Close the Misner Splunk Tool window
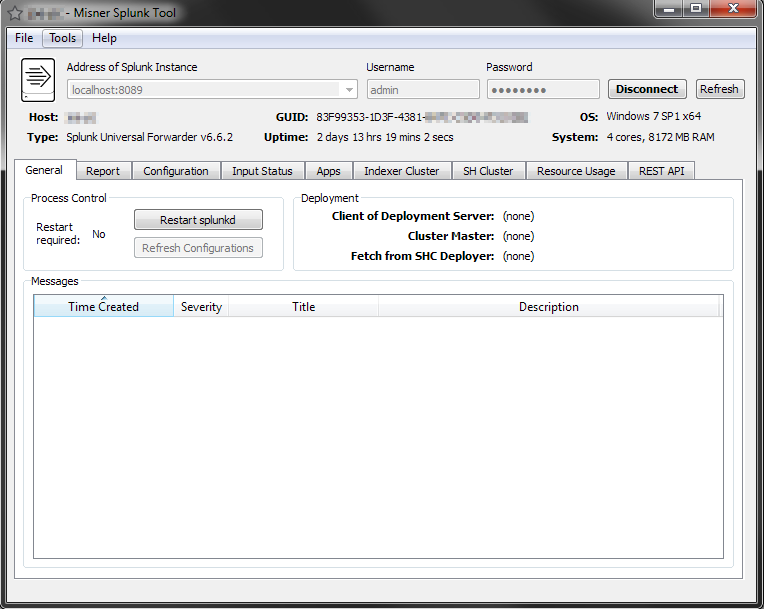764x609 pixels. (733, 9)
